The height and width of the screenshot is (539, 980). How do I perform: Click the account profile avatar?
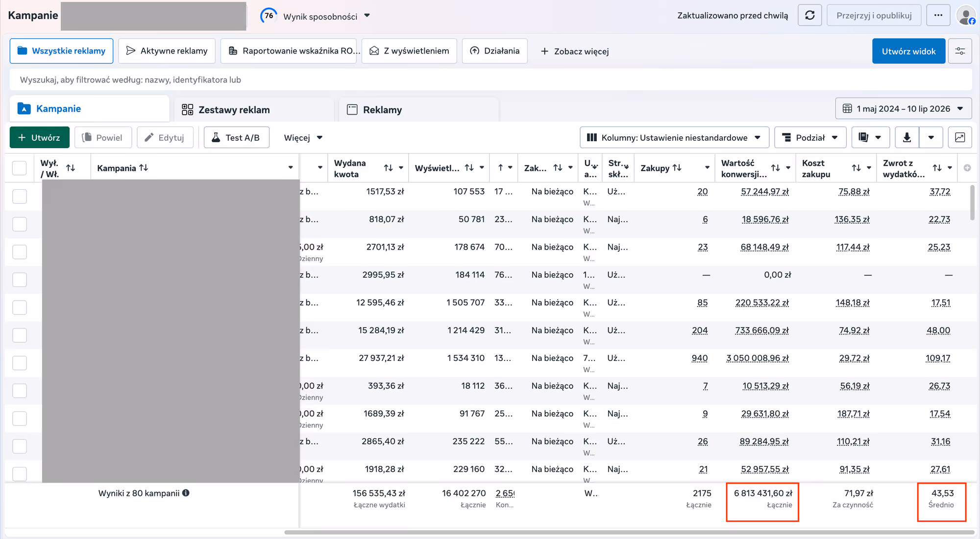[x=966, y=16]
